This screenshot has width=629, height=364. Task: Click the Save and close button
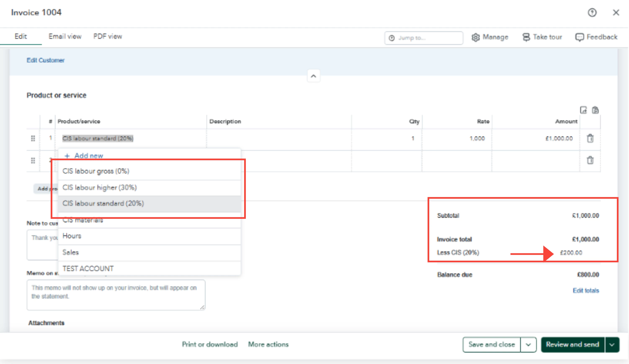[x=491, y=345]
